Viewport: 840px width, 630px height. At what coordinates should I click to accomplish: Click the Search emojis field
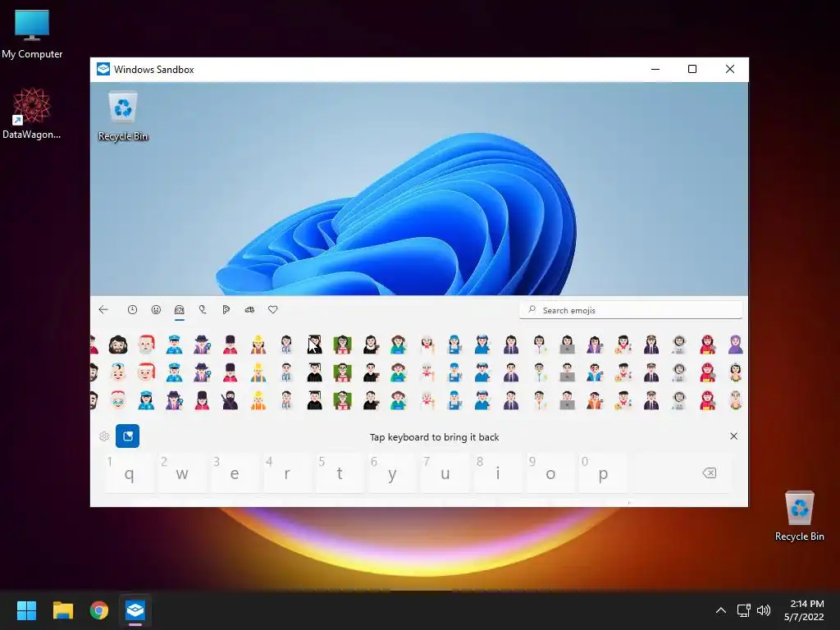pos(631,310)
